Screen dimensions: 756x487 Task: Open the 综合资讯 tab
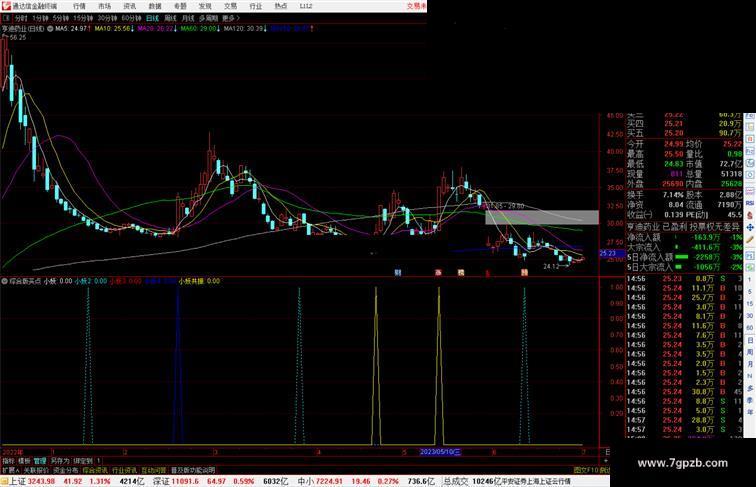95,470
